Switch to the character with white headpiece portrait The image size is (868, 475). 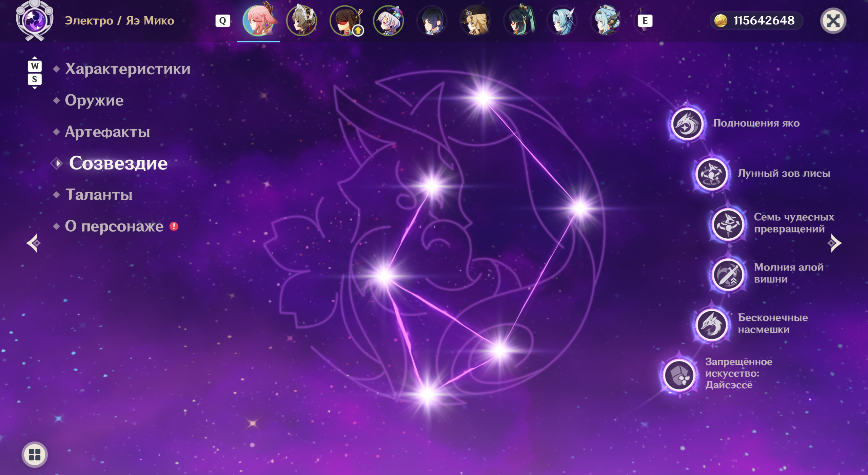[x=302, y=20]
